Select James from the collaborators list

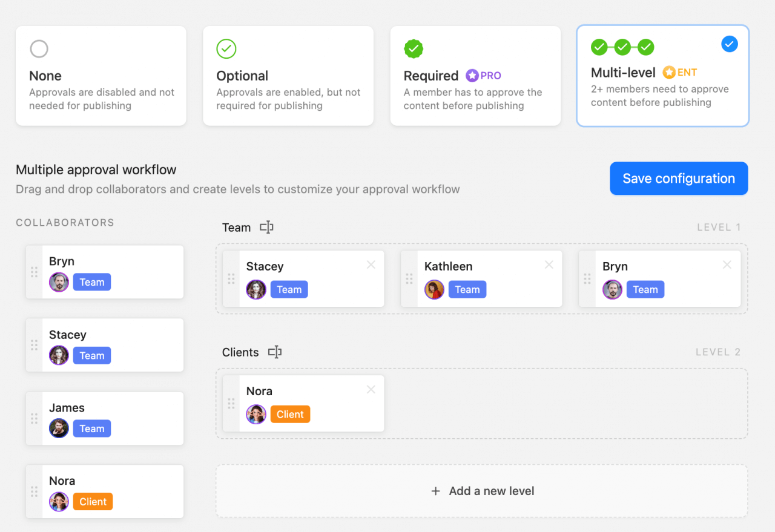[104, 418]
